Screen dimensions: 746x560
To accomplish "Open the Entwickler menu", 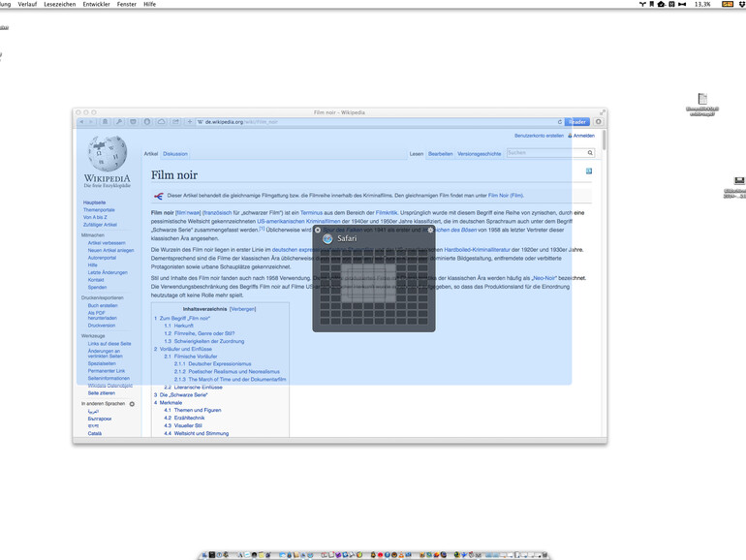I will coord(97,4).
